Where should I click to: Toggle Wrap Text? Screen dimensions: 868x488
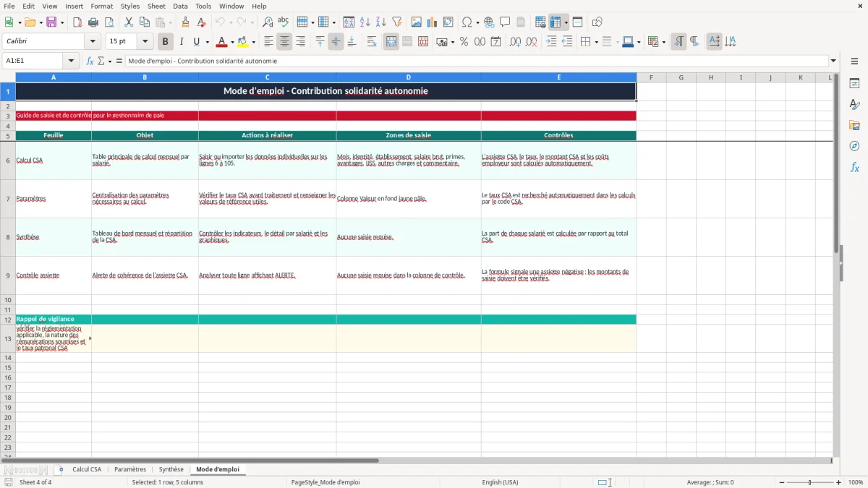click(372, 42)
